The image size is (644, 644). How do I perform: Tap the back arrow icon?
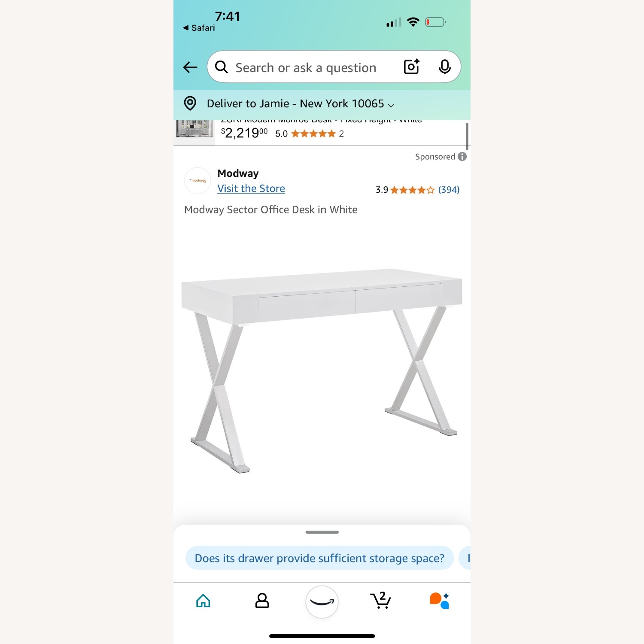(x=190, y=67)
